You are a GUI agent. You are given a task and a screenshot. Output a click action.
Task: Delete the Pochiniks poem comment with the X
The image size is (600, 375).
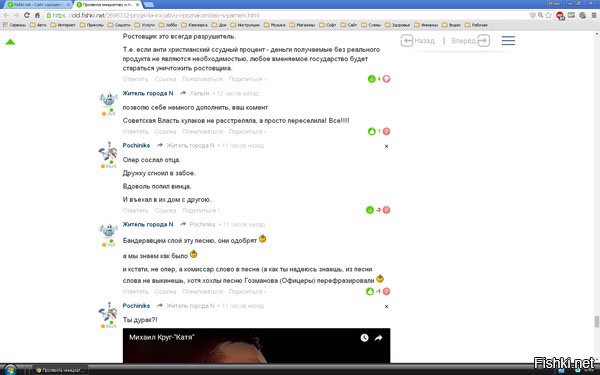tap(386, 146)
